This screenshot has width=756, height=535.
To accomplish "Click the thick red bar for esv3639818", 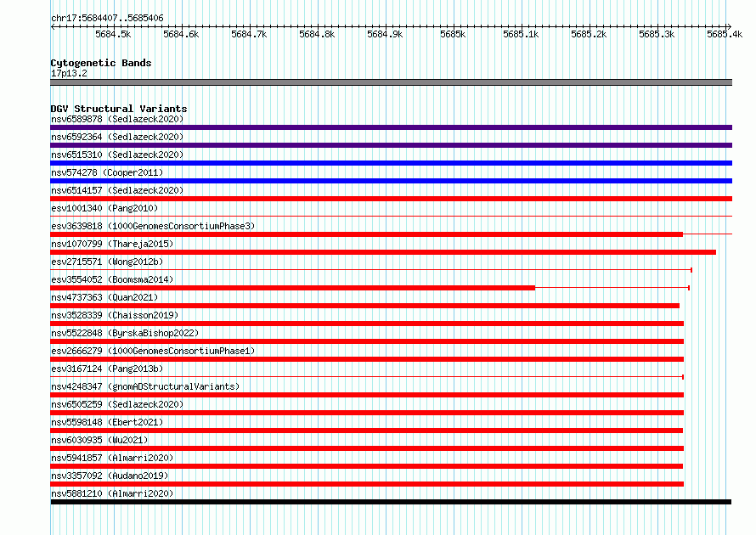I will click(x=366, y=234).
